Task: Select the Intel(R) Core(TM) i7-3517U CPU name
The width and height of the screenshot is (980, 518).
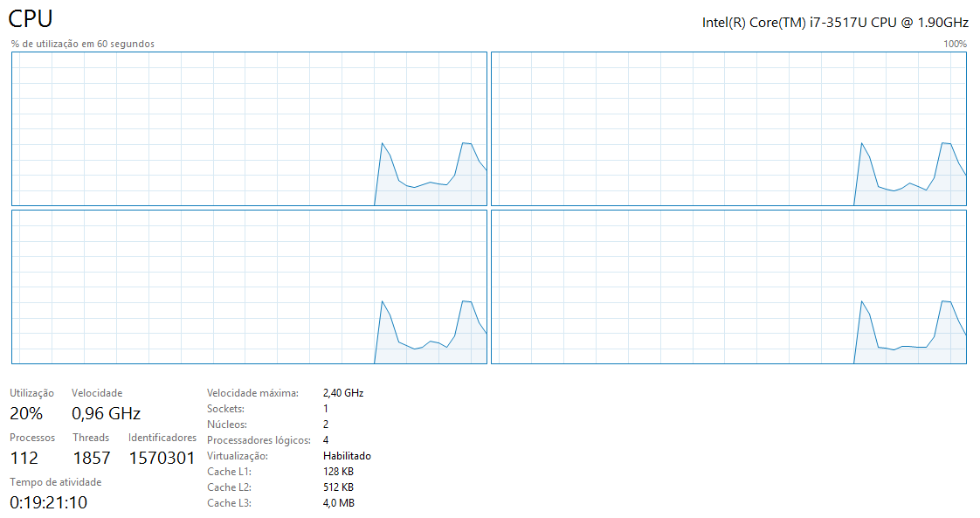Action: [x=835, y=23]
